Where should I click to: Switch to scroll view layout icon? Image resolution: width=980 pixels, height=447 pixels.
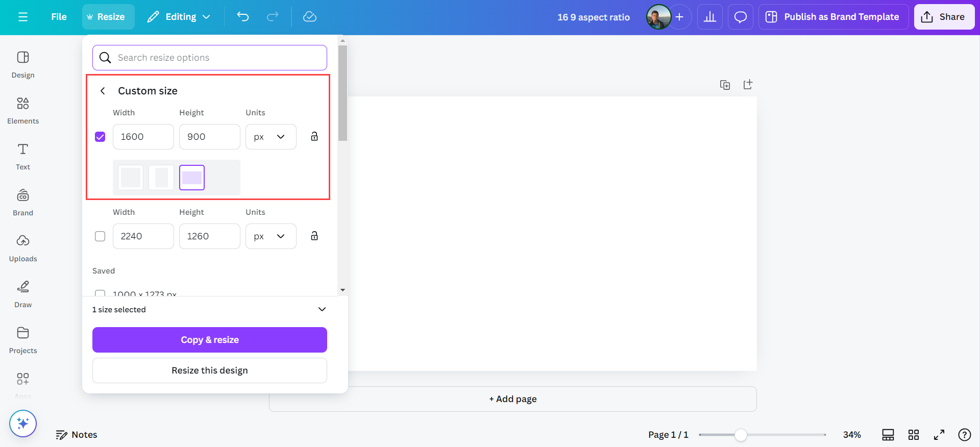click(x=888, y=435)
